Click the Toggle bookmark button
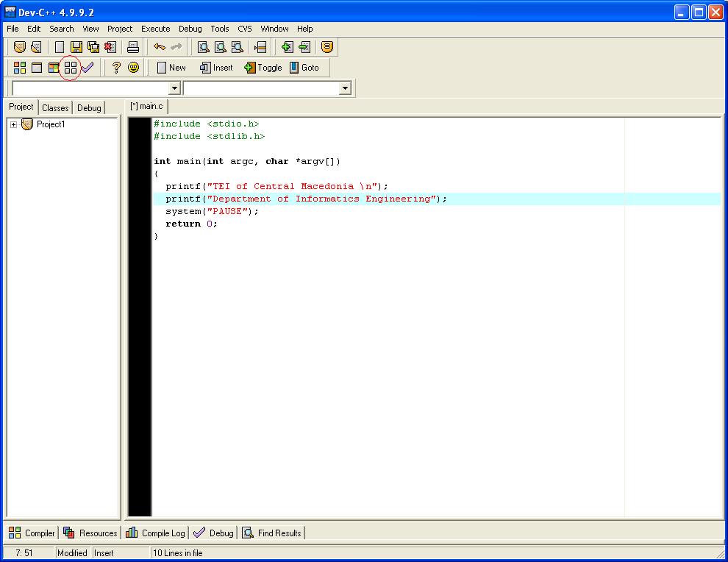The width and height of the screenshot is (728, 562). click(263, 68)
